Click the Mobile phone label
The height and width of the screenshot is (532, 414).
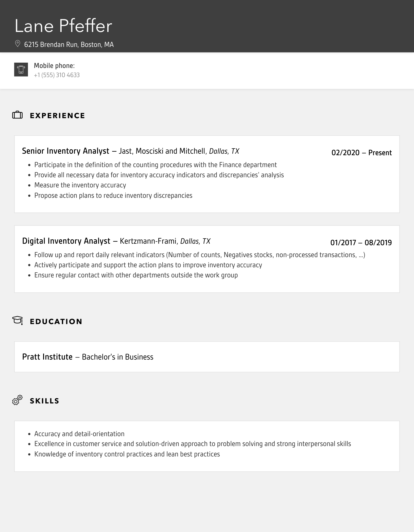[54, 66]
